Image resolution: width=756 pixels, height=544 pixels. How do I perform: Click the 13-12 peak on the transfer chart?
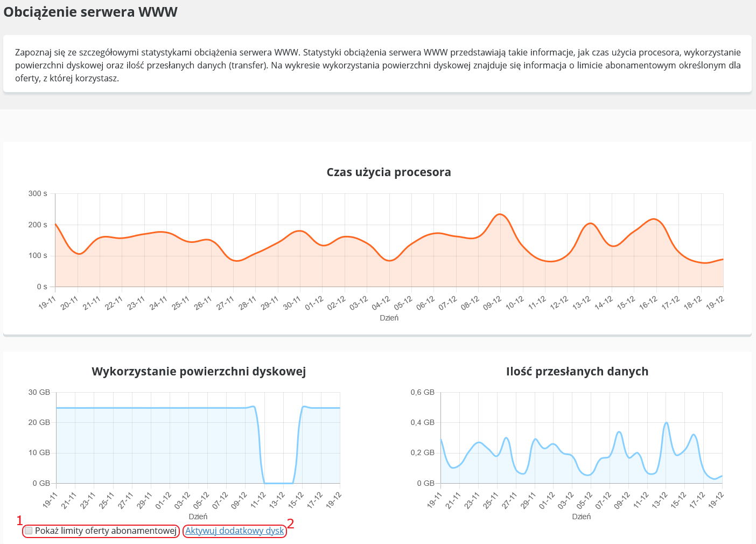click(x=667, y=423)
